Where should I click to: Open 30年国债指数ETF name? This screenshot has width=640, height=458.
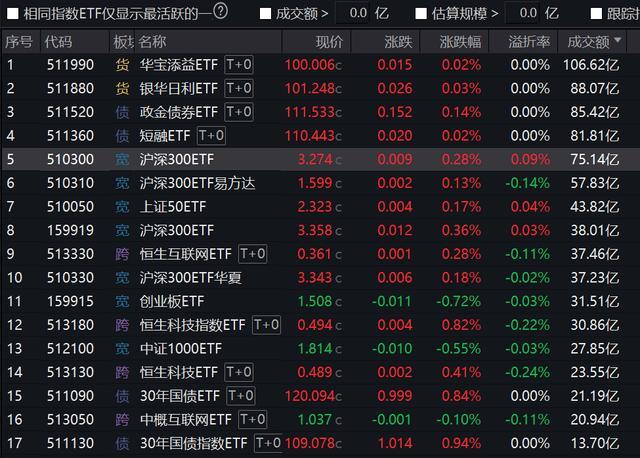(194, 443)
